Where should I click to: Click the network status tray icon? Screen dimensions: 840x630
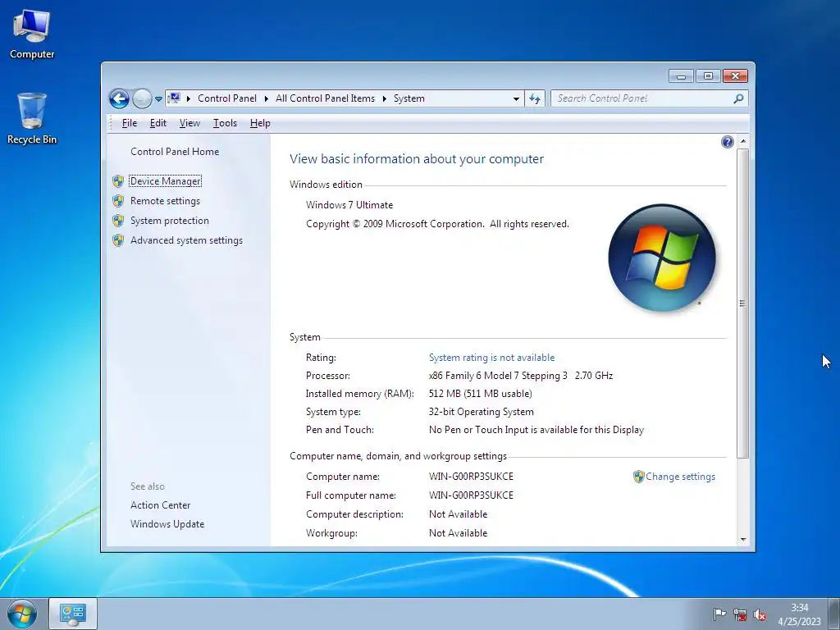pos(740,614)
